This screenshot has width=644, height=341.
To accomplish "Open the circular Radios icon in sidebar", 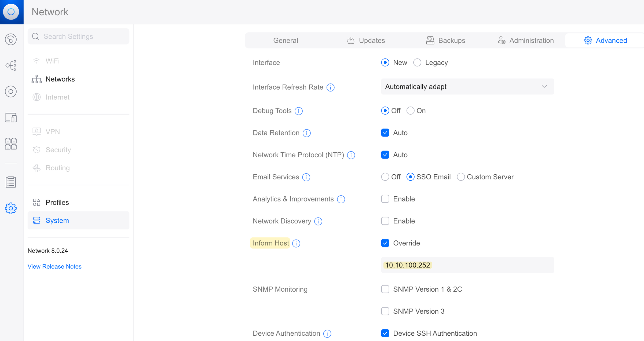I will (x=11, y=91).
